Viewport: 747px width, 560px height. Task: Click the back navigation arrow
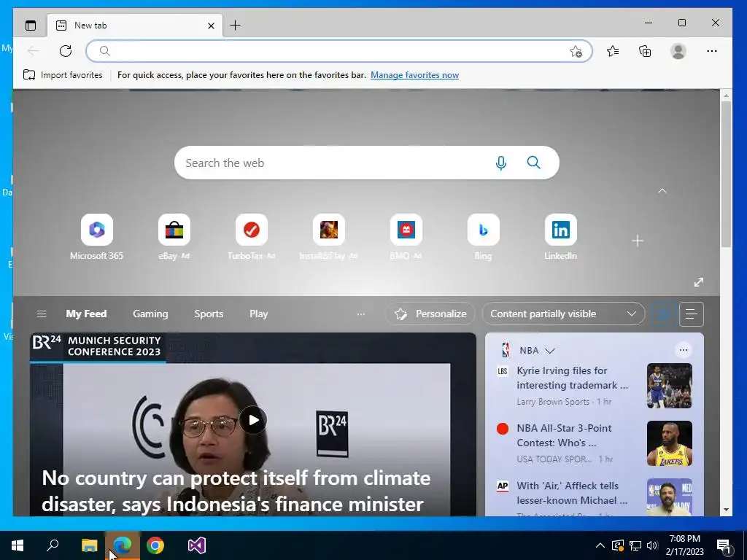pos(34,51)
